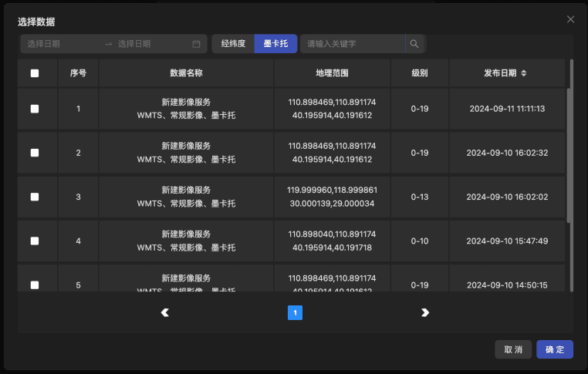Select page 1 in pagination
Screen dimensions: 588x374
295,312
